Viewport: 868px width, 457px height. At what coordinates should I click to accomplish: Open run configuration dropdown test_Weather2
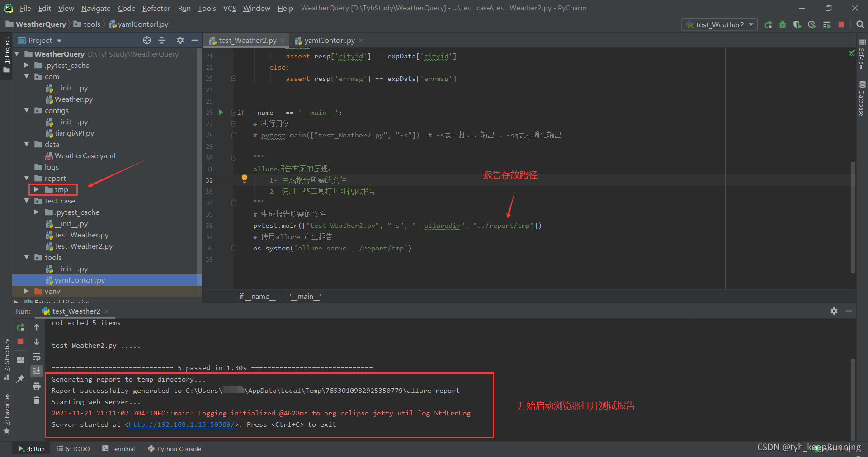pyautogui.click(x=719, y=24)
